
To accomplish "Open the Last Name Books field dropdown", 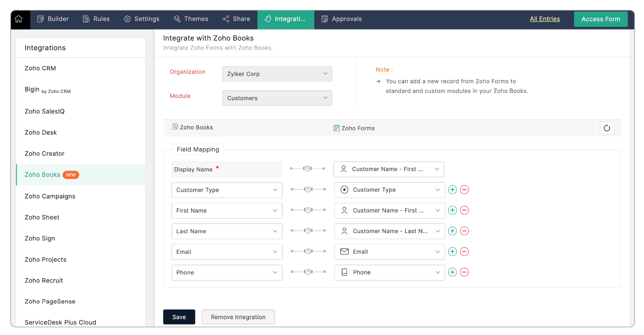I will click(x=227, y=231).
